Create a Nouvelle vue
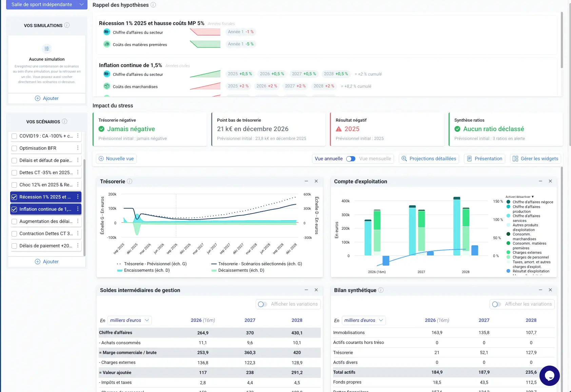 (x=116, y=159)
